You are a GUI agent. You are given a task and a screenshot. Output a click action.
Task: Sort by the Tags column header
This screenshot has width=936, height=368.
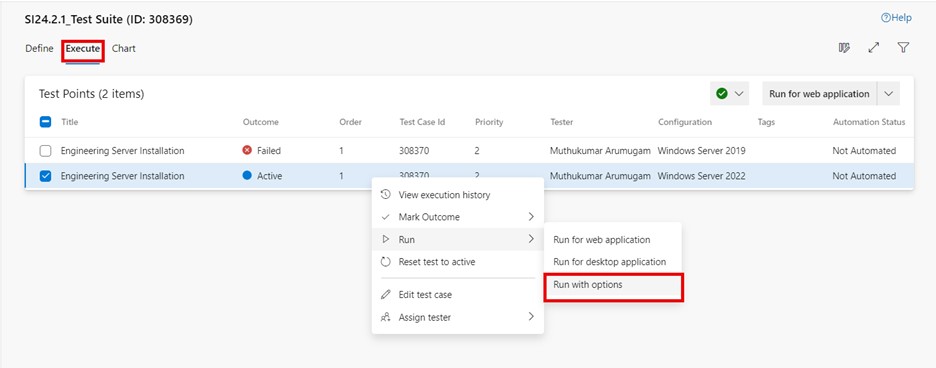[x=766, y=122]
